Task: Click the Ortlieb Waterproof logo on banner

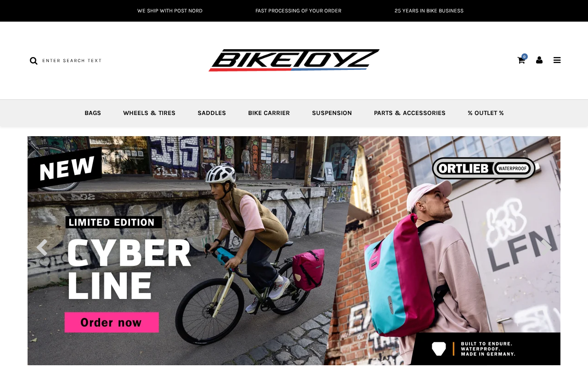Action: click(x=484, y=168)
